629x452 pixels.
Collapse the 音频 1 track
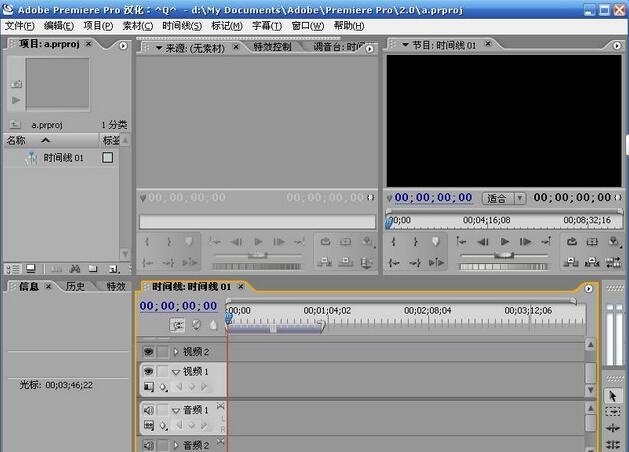tap(176, 410)
